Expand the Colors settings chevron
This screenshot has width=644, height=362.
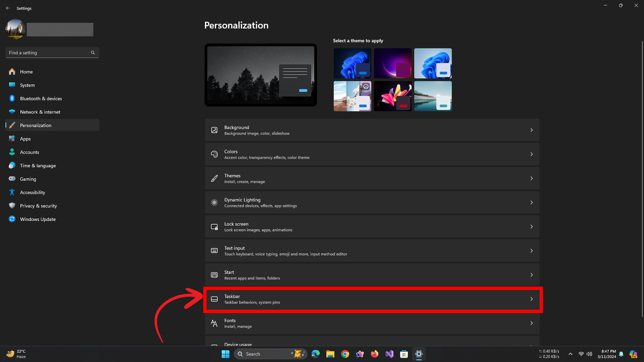click(532, 154)
